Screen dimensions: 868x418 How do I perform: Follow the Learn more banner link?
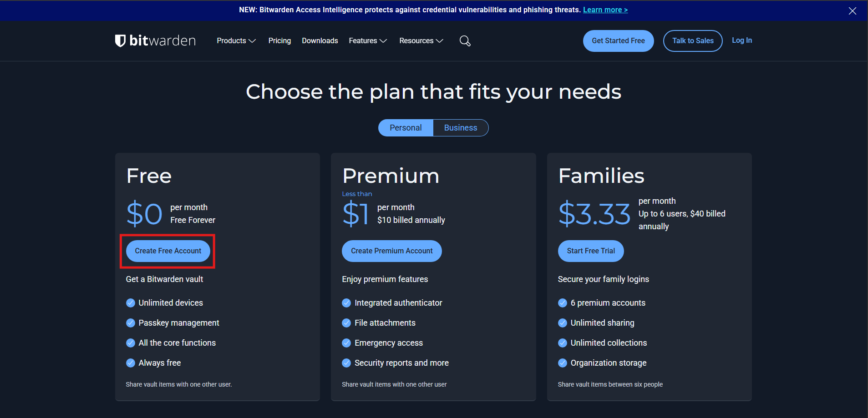click(x=605, y=10)
